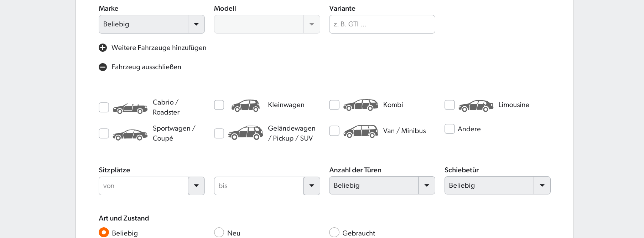644x238 pixels.
Task: Click the Kleinwagen car icon
Action: point(245,106)
